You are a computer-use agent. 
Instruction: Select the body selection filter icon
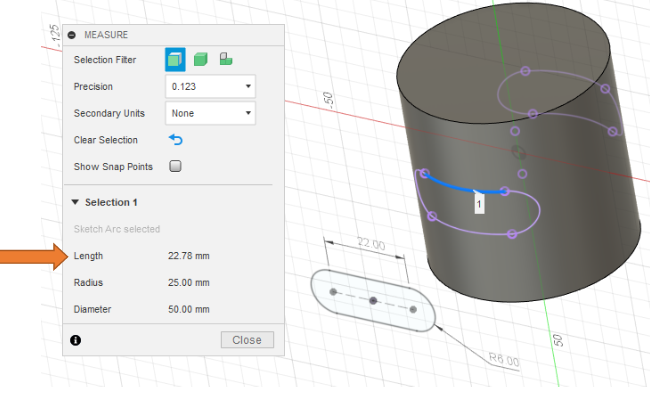tap(201, 59)
